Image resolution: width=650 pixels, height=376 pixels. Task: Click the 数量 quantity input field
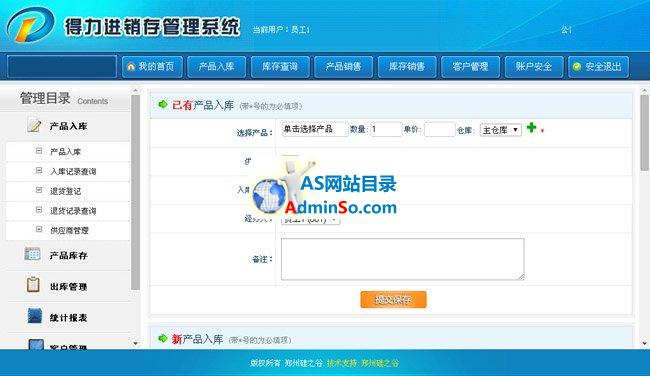(x=386, y=129)
